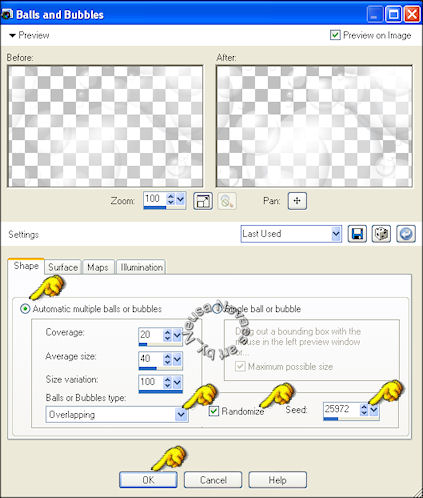The height and width of the screenshot is (498, 423).
Task: Click the randomize parameters dice icon
Action: coord(381,234)
